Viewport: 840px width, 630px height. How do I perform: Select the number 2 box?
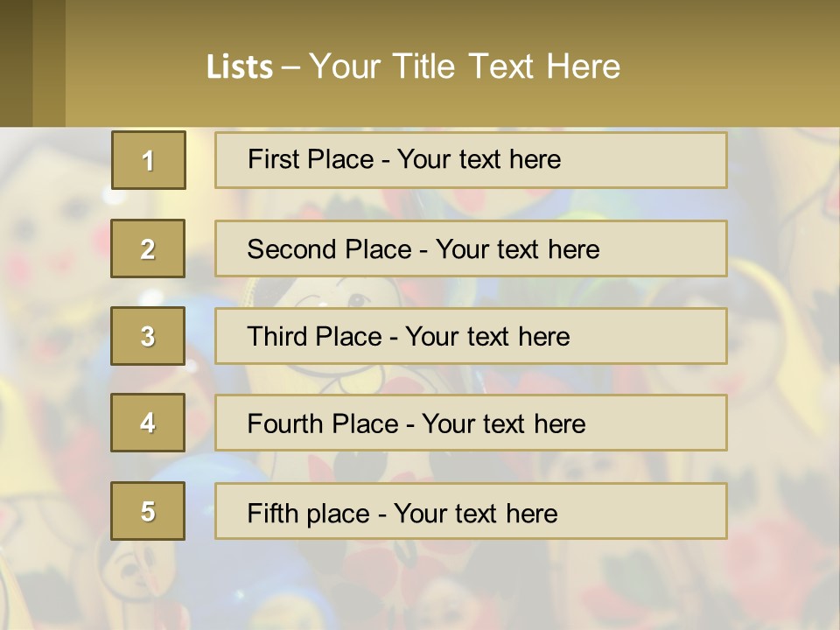pos(148,248)
